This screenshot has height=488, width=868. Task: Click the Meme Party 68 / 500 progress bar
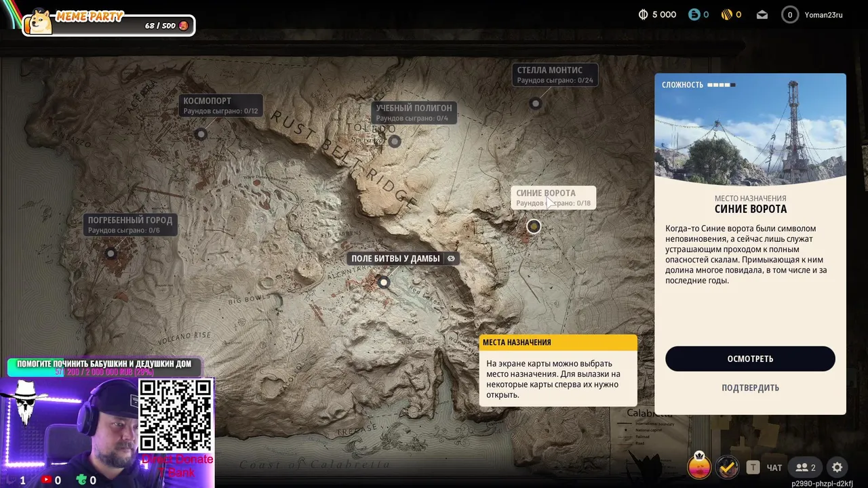click(109, 26)
